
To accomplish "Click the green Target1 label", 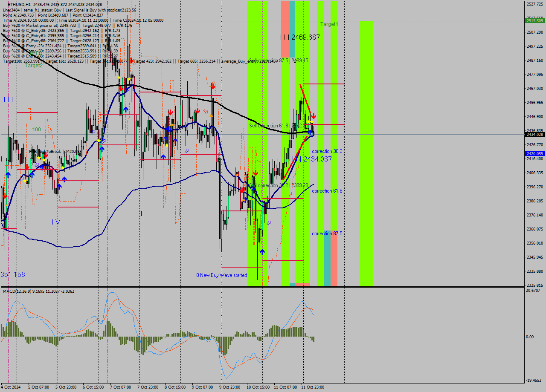I will (x=329, y=24).
